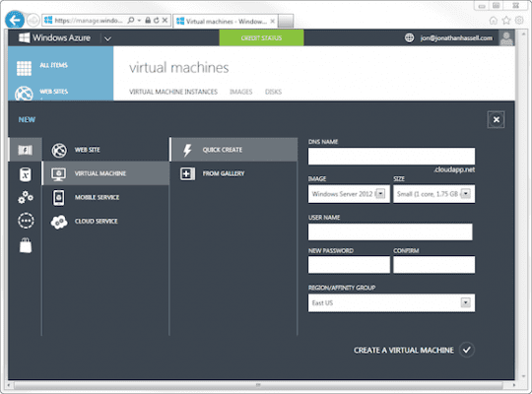Select the Quick Create option

[x=233, y=150]
